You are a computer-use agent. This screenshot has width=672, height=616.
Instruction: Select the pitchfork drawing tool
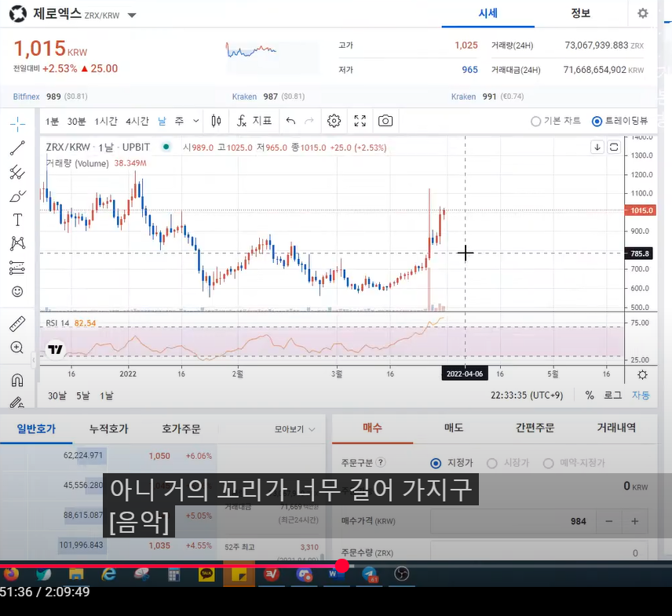tap(17, 172)
